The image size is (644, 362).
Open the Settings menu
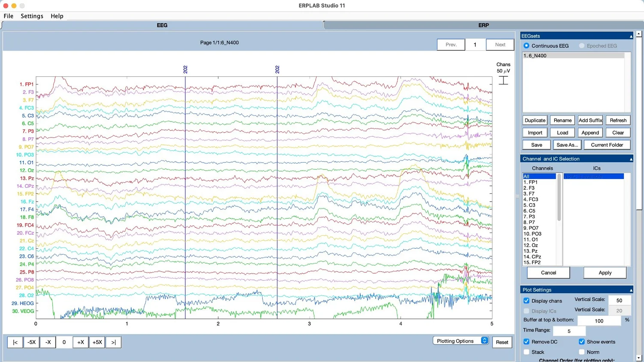click(x=32, y=16)
